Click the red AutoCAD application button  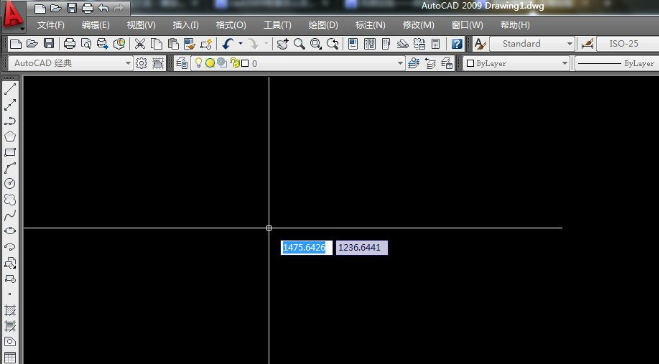pyautogui.click(x=13, y=16)
